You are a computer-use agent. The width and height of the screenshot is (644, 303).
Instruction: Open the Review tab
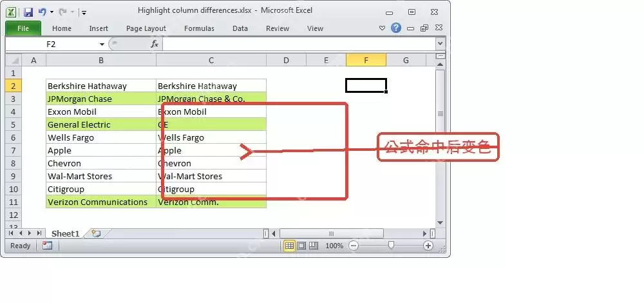[277, 28]
